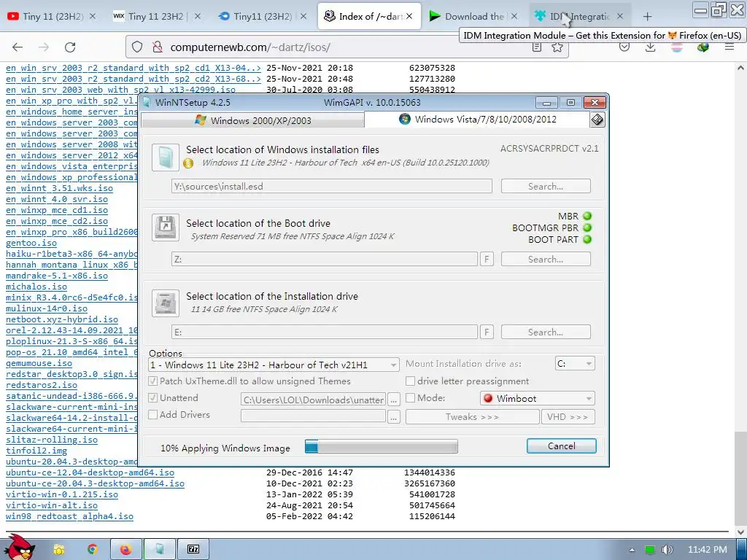Screen dimensions: 747x560
Task: Open File Explorer from the taskbar
Action: coord(58,550)
